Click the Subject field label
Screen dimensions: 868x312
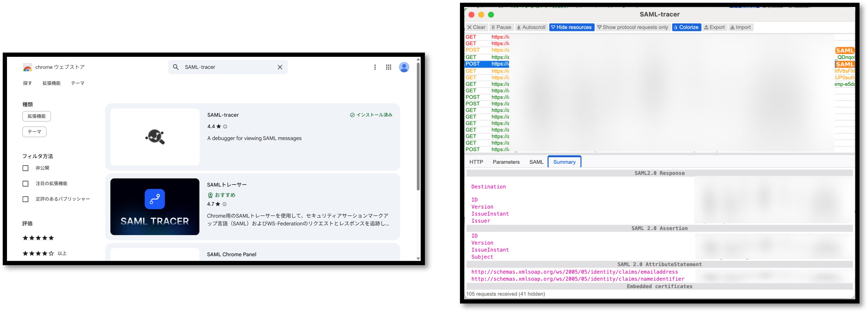[482, 257]
